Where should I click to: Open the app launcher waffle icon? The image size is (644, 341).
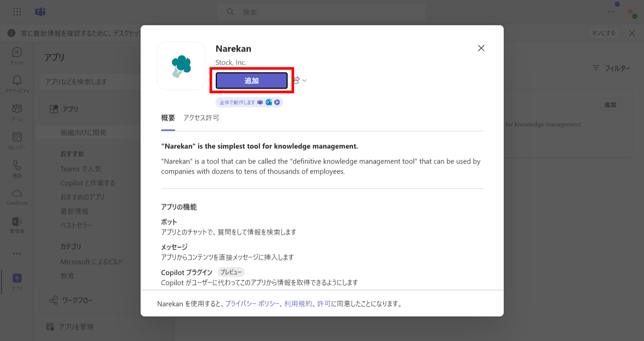click(17, 12)
